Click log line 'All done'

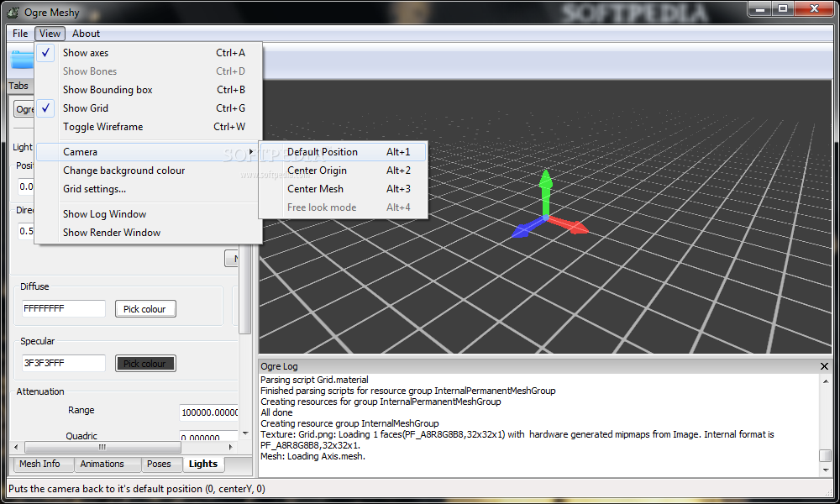pyautogui.click(x=276, y=412)
